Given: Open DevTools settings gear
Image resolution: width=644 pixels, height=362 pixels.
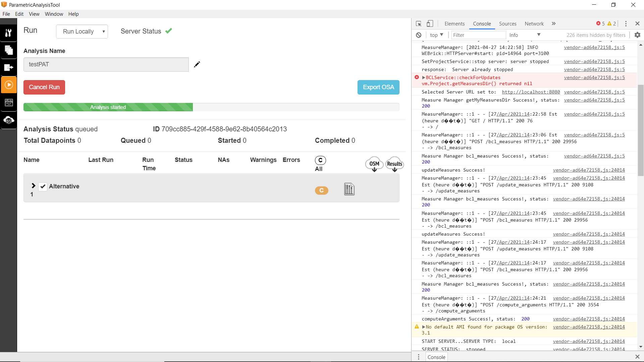Looking at the screenshot, I should coord(637,35).
